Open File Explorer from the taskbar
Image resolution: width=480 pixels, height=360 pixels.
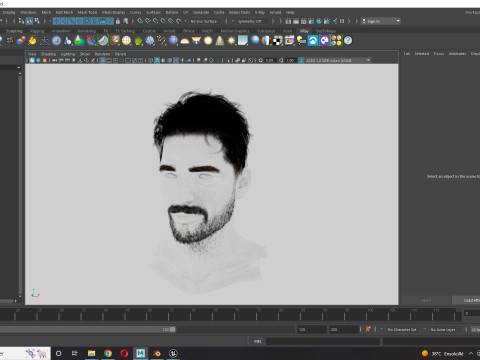91,353
